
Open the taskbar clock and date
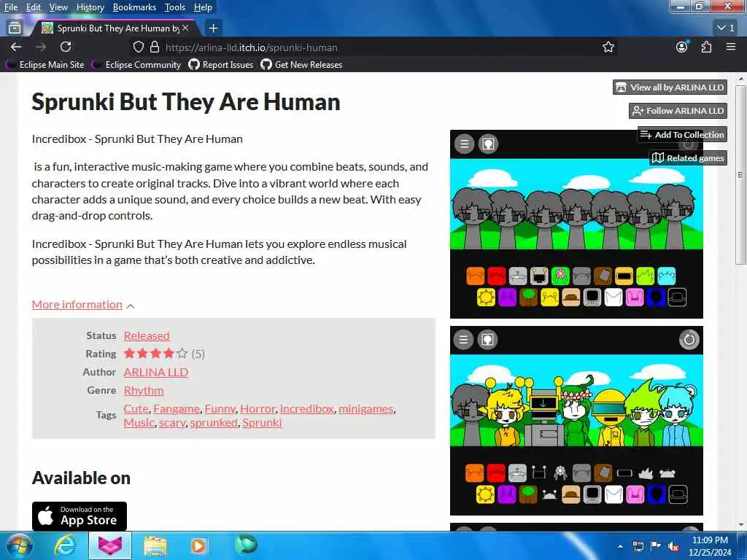[x=709, y=546]
